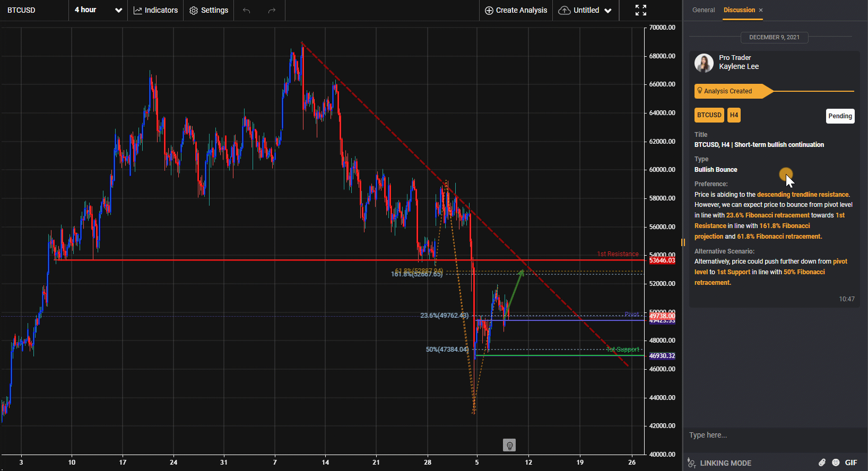This screenshot has width=868, height=471.
Task: Toggle LINKING MODE in chat
Action: tap(719, 463)
